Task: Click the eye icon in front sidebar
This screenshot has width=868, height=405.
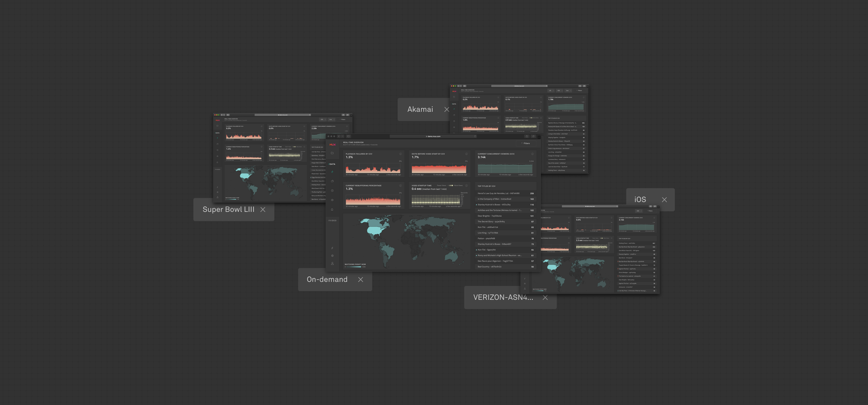Action: click(x=332, y=200)
